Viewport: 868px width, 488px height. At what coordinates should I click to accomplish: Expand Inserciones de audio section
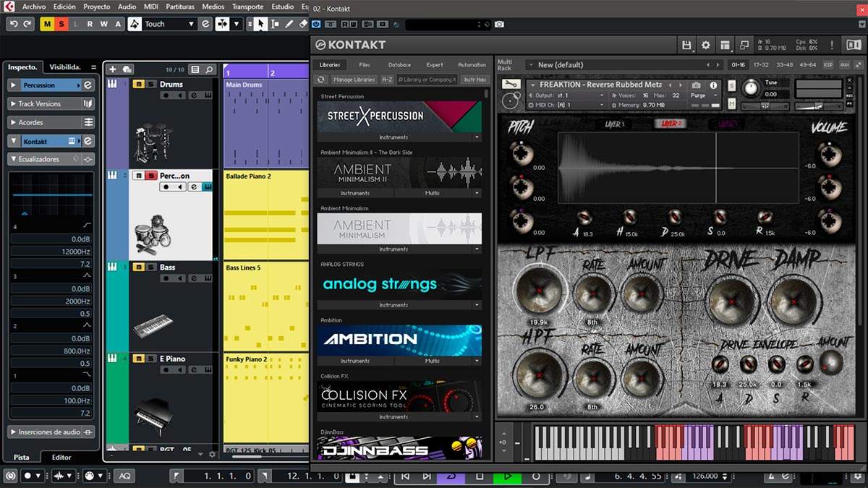(x=14, y=432)
